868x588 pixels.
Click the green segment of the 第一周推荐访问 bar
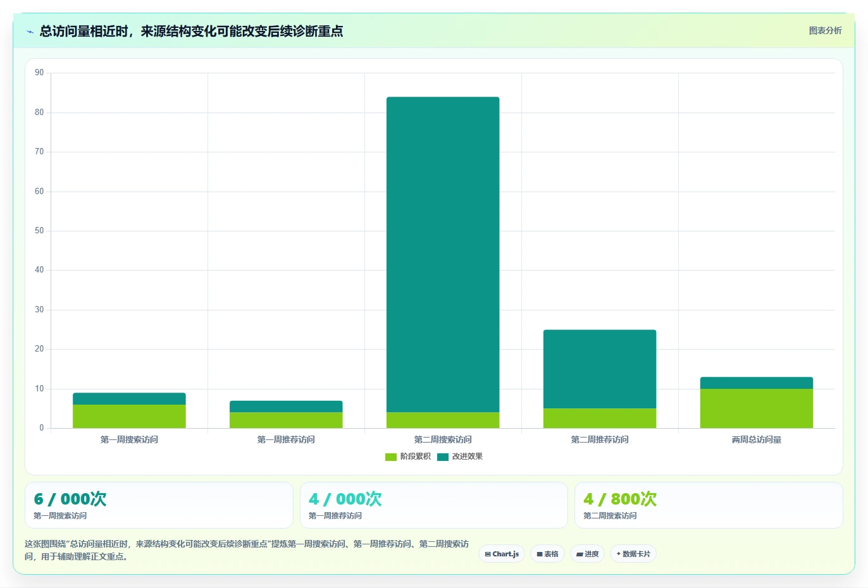click(x=286, y=420)
